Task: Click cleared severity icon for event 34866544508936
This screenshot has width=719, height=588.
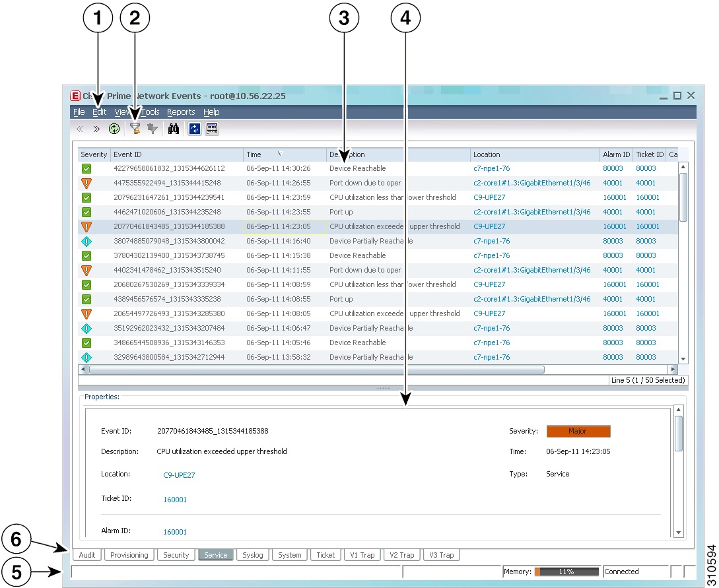Action: click(x=86, y=343)
